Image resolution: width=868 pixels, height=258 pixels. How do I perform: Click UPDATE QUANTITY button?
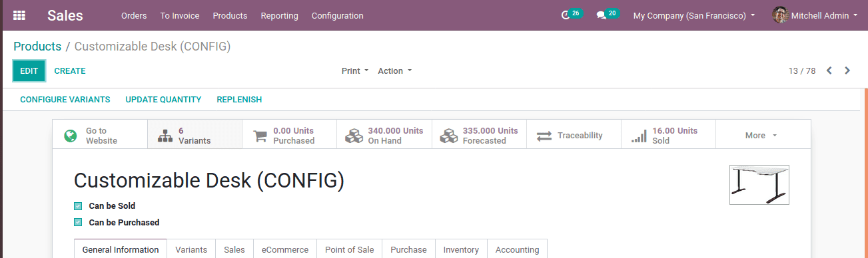(x=163, y=100)
